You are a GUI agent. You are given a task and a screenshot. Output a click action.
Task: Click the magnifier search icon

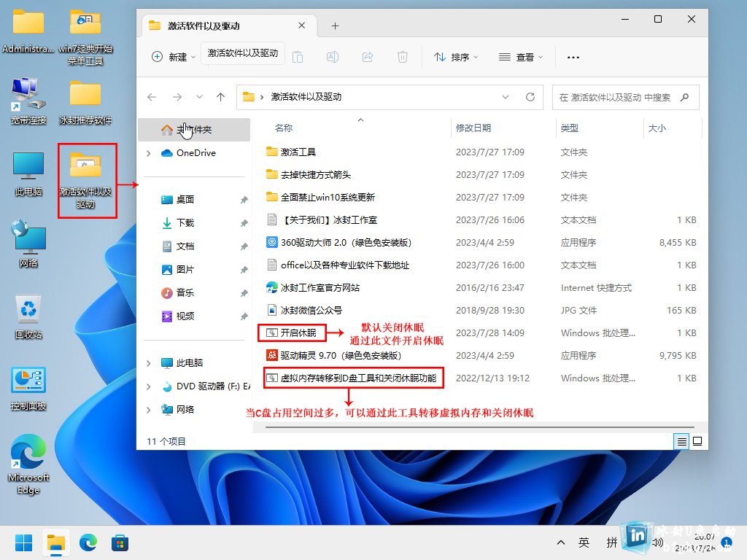click(685, 98)
